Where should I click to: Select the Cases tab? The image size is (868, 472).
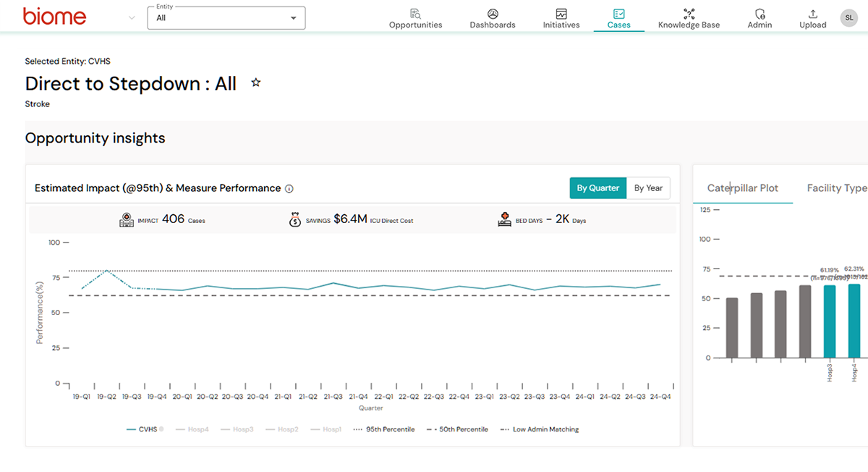click(618, 18)
